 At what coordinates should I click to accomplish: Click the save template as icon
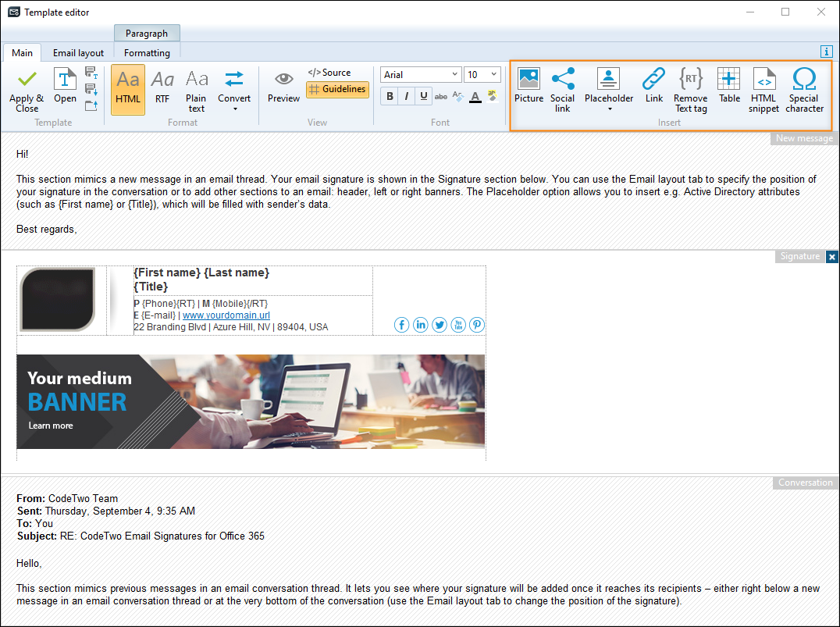click(91, 73)
